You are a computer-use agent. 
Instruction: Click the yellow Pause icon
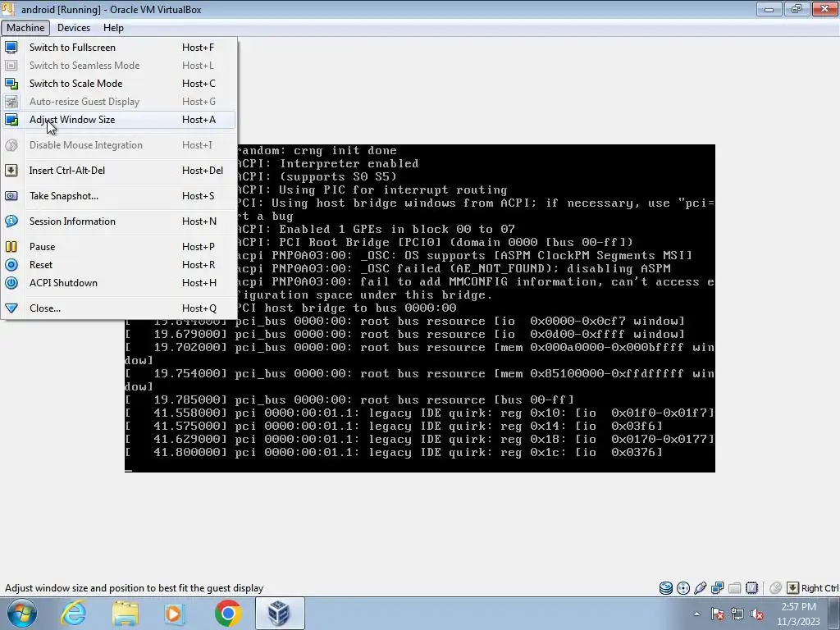11,247
